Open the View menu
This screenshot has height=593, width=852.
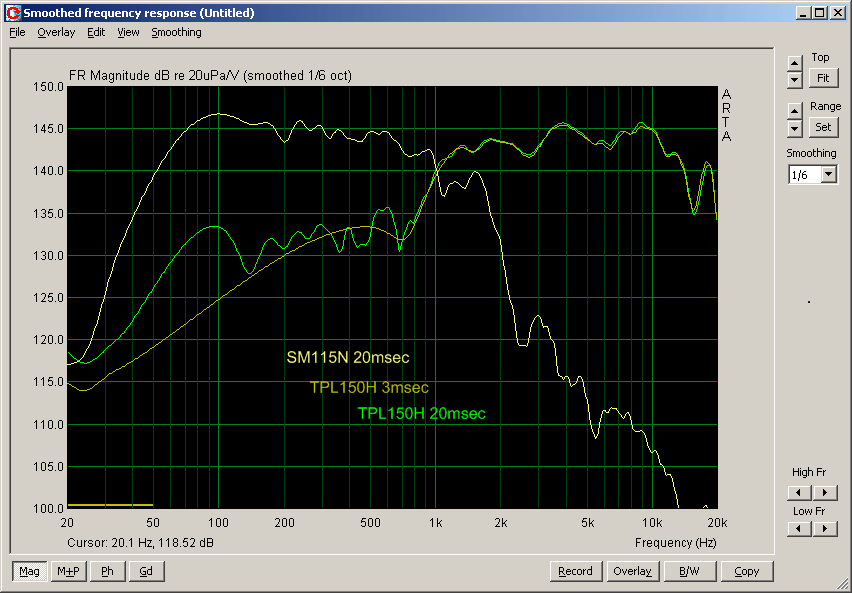[128, 33]
